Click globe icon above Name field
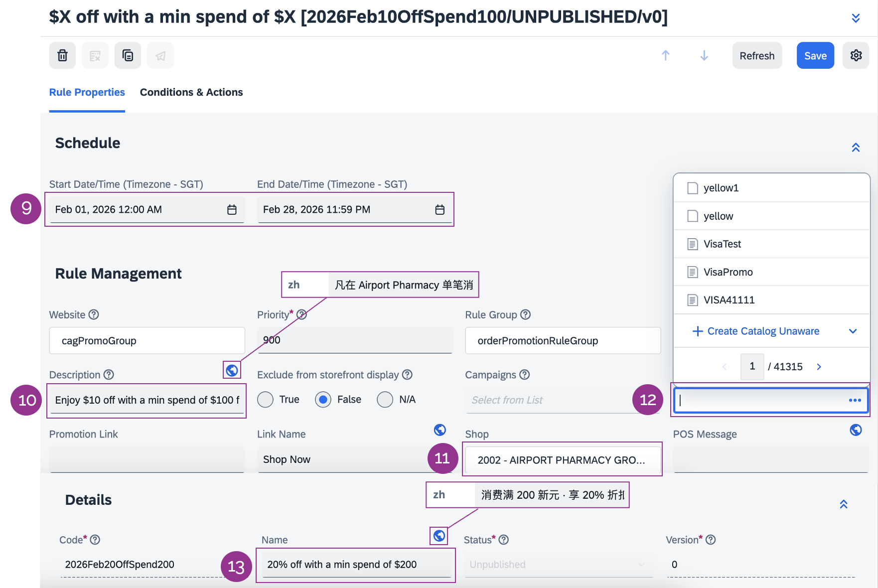The width and height of the screenshot is (878, 588). coord(439,536)
